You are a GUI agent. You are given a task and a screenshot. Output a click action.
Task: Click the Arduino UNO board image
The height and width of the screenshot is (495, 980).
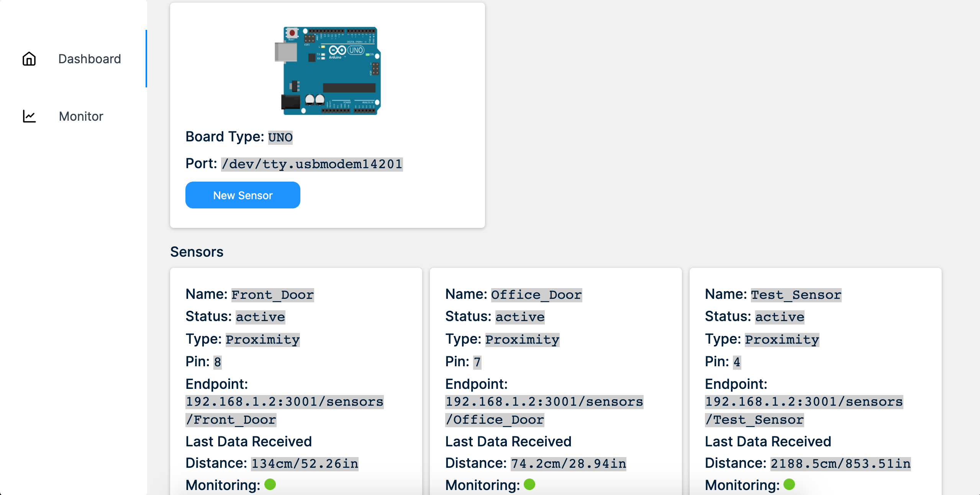tap(328, 70)
